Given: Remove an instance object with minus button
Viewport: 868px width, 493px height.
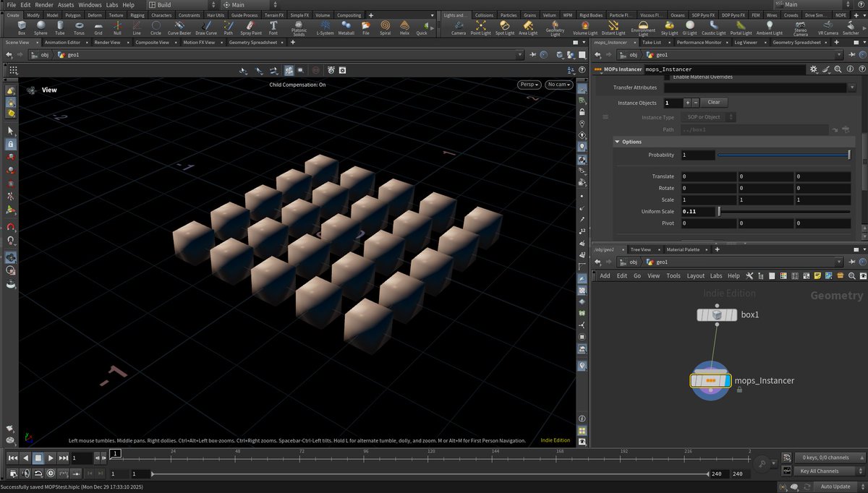Looking at the screenshot, I should click(x=695, y=103).
